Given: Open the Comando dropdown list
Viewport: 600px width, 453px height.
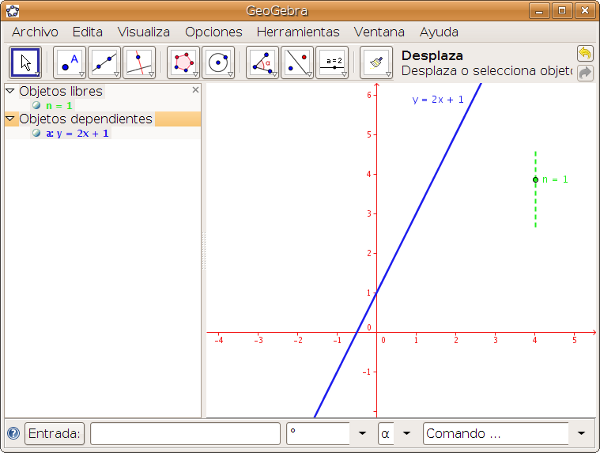Looking at the screenshot, I should click(x=581, y=434).
